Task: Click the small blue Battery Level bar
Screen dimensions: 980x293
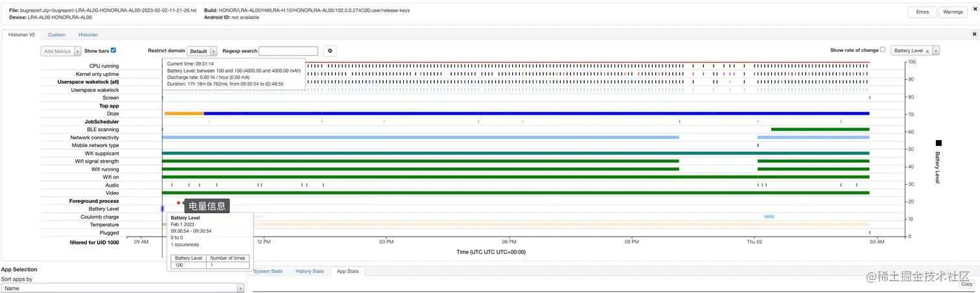Action: coord(163,209)
